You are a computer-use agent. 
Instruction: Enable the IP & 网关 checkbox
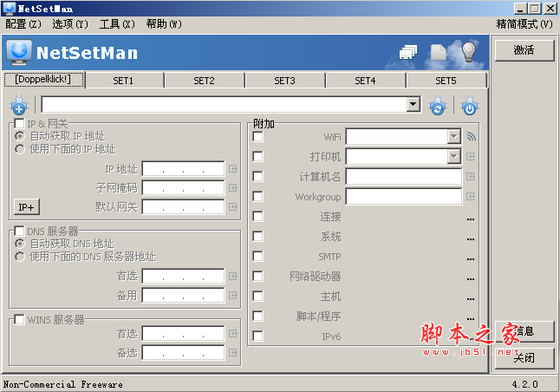(x=19, y=124)
